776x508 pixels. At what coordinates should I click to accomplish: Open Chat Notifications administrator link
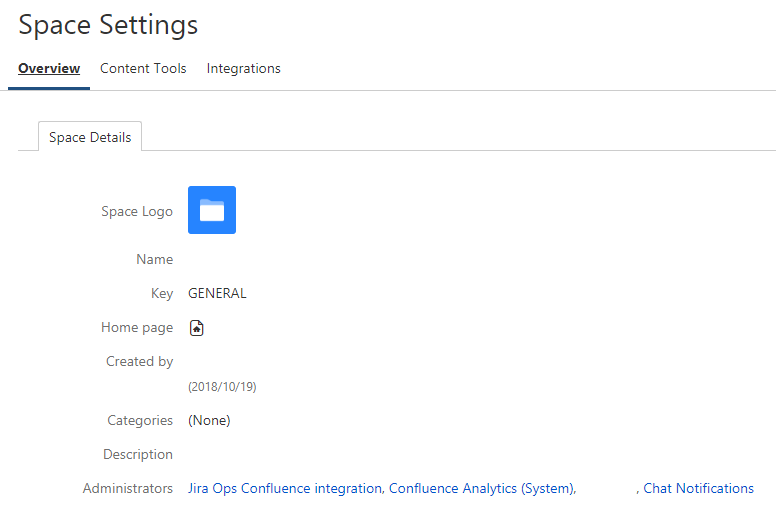point(698,488)
